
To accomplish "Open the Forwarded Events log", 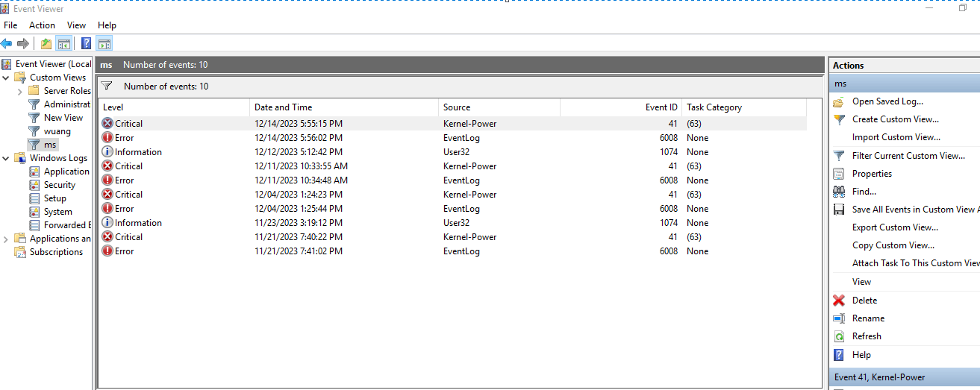I will click(59, 225).
